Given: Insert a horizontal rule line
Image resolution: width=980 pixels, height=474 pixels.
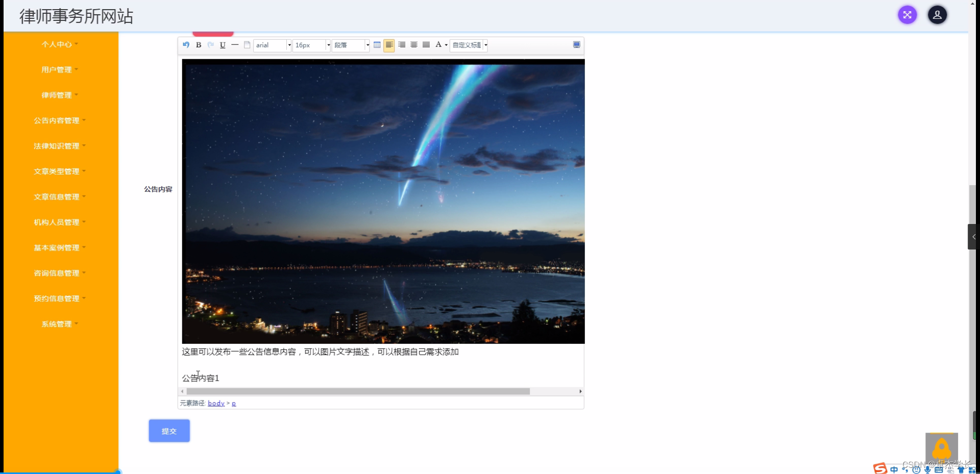Looking at the screenshot, I should pyautogui.click(x=235, y=45).
